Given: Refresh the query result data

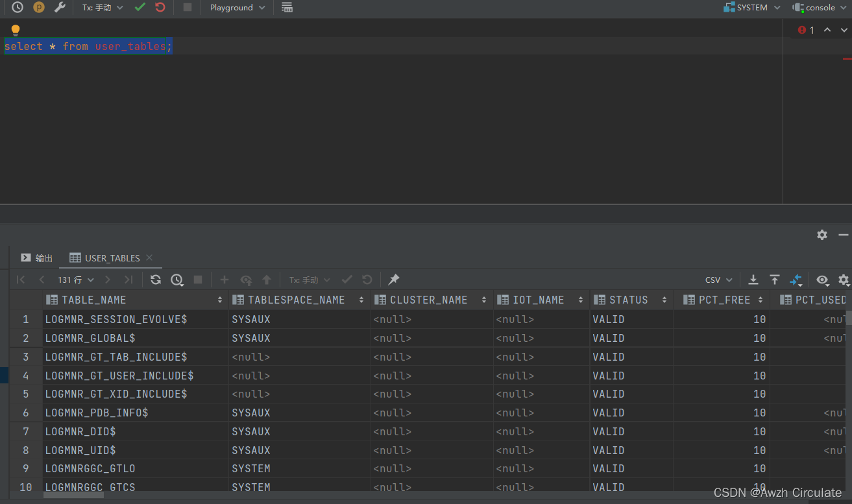Looking at the screenshot, I should [155, 280].
